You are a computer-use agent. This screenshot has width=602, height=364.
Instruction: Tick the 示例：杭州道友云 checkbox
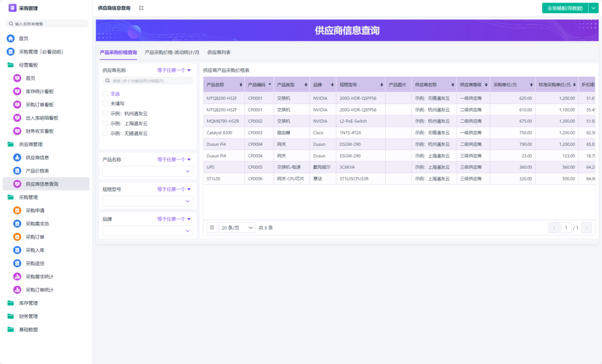coord(105,113)
